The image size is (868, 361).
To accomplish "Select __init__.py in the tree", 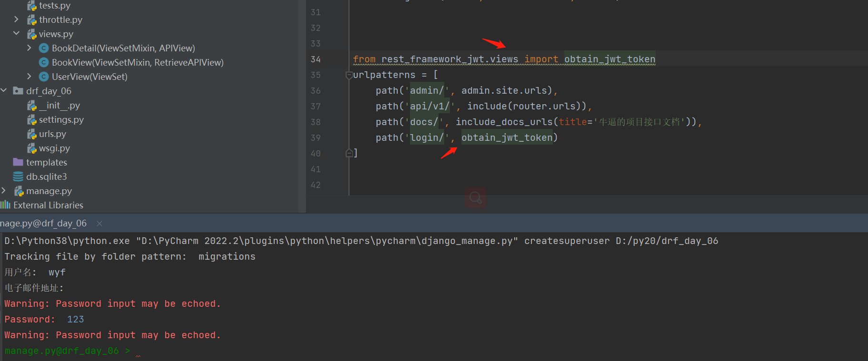I will coord(60,105).
